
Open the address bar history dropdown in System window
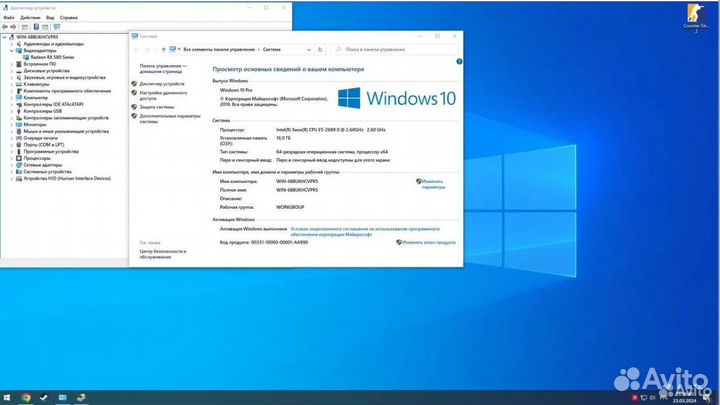click(x=309, y=50)
